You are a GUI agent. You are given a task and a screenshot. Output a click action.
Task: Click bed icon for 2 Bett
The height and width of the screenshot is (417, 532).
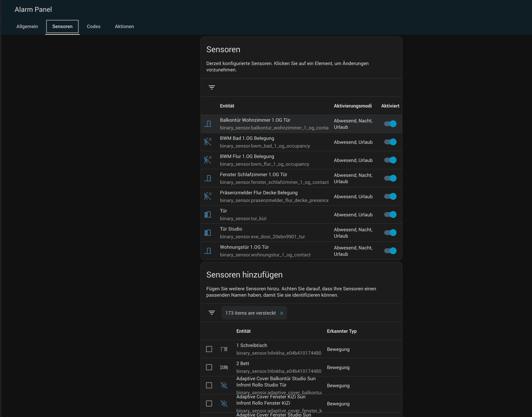(224, 367)
